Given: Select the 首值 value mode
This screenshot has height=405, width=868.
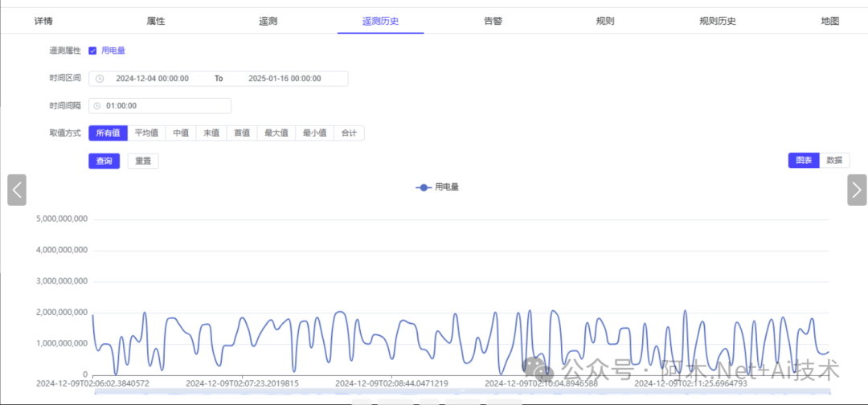Looking at the screenshot, I should [x=242, y=133].
